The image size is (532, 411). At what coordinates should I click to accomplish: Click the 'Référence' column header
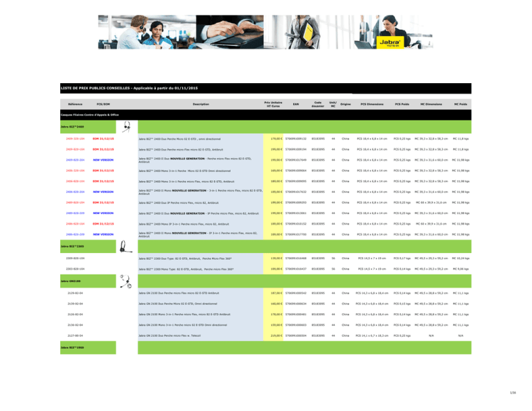(75, 104)
